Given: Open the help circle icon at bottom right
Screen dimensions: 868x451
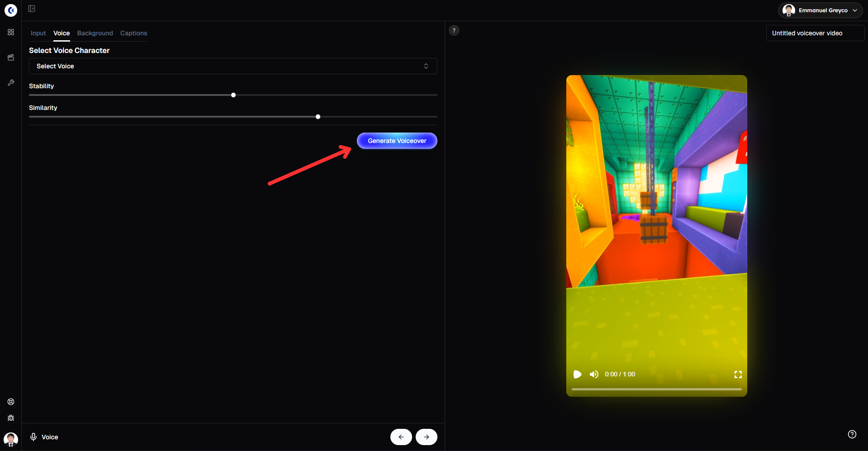Looking at the screenshot, I should point(852,434).
